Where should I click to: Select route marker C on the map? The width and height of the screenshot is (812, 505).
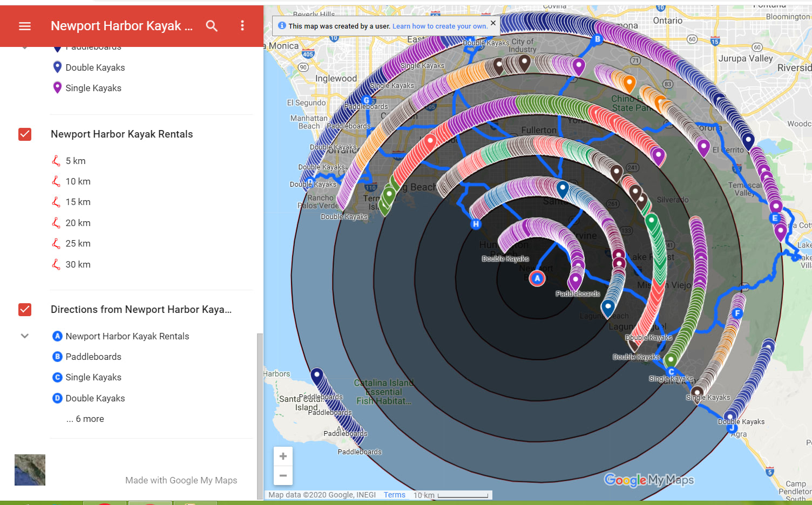click(x=671, y=372)
